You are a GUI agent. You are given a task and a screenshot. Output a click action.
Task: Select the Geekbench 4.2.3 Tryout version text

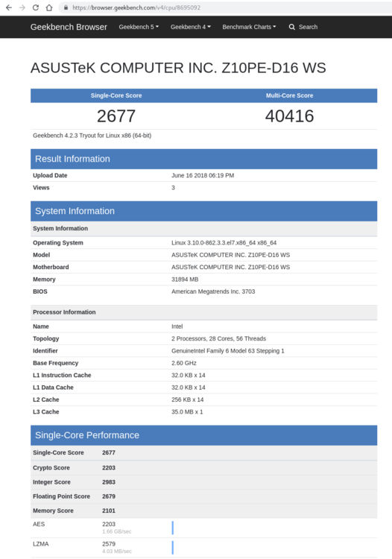click(92, 136)
